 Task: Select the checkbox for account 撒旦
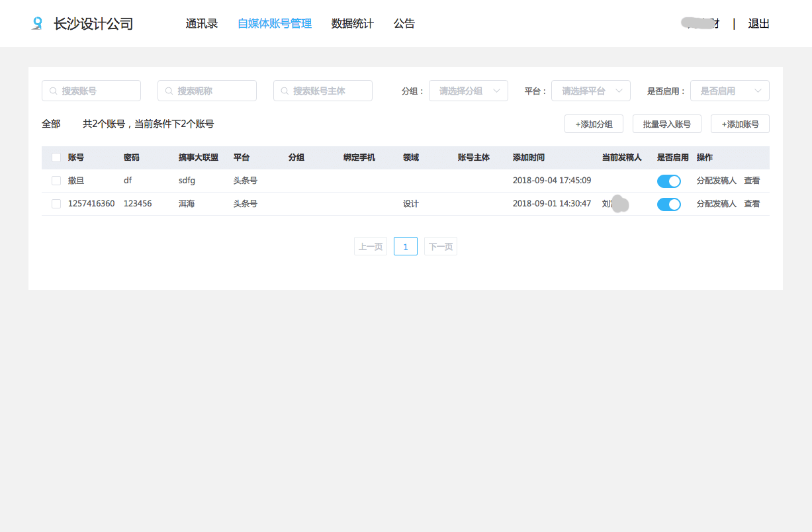(56, 181)
